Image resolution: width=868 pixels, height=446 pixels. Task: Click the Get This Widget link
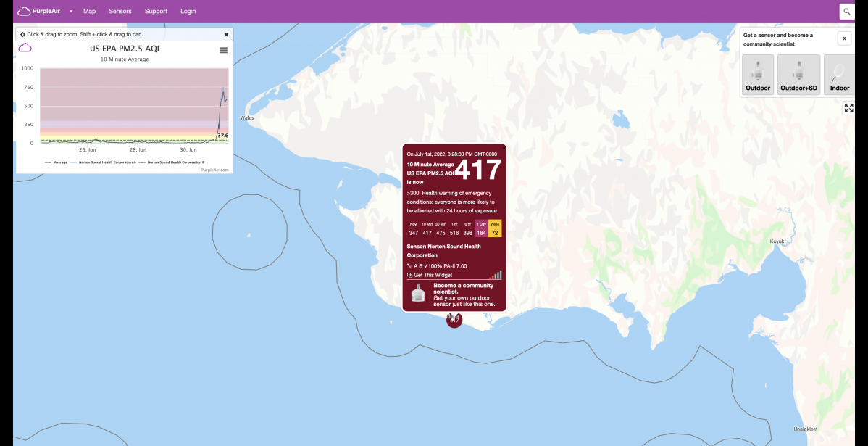(x=433, y=276)
